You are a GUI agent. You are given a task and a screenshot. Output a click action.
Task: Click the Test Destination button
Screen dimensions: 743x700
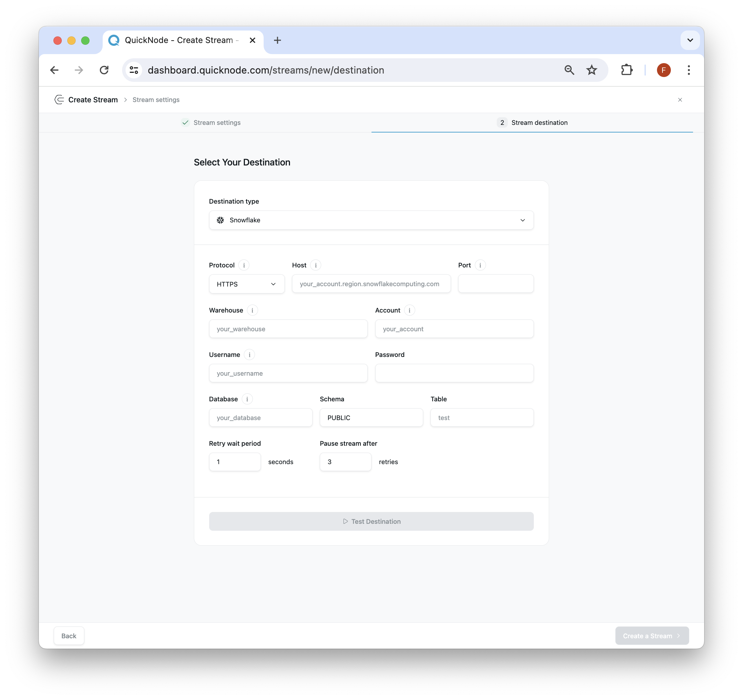pos(371,521)
